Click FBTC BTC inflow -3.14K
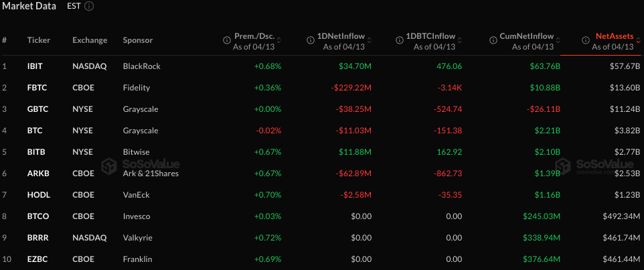644x270 pixels. 451,88
